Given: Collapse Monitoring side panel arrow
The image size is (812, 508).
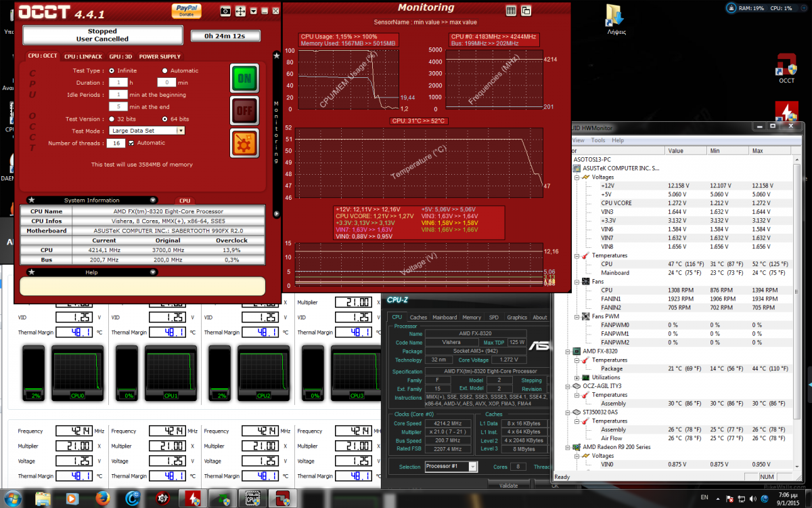Looking at the screenshot, I should tap(276, 214).
